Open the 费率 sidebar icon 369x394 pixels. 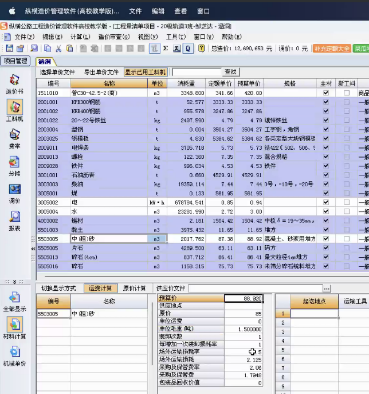point(14,138)
